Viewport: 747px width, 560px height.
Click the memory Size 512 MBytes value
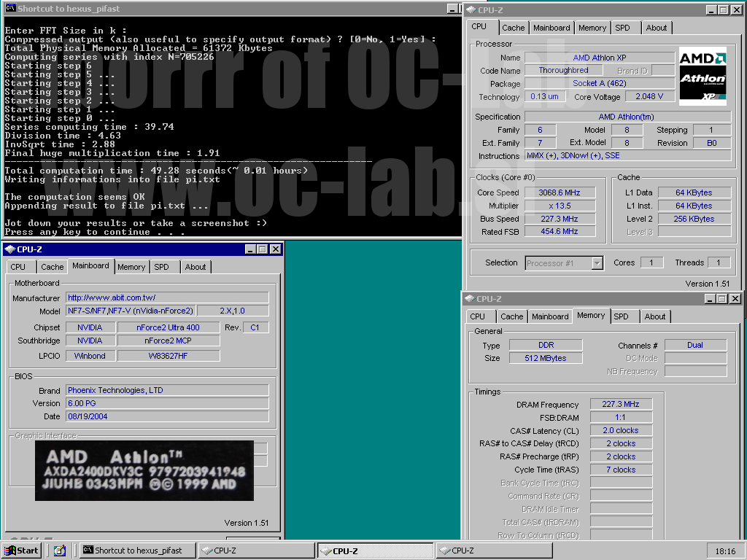(x=546, y=358)
